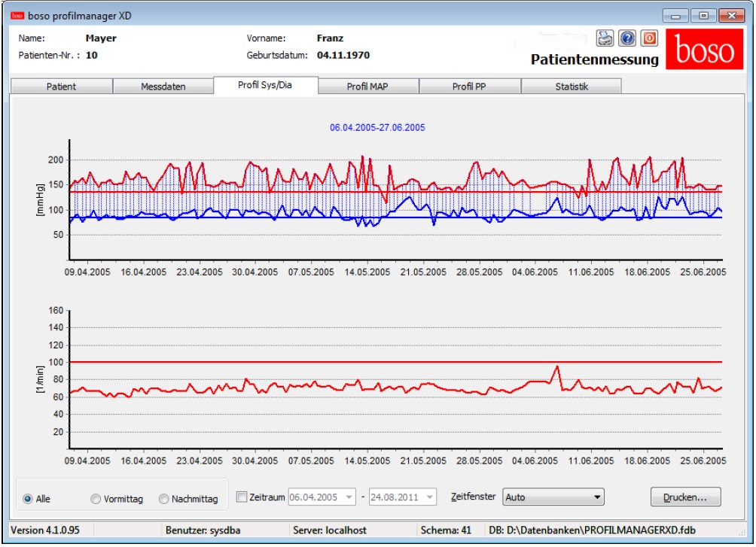Open help via the blue question-mark icon

point(627,38)
